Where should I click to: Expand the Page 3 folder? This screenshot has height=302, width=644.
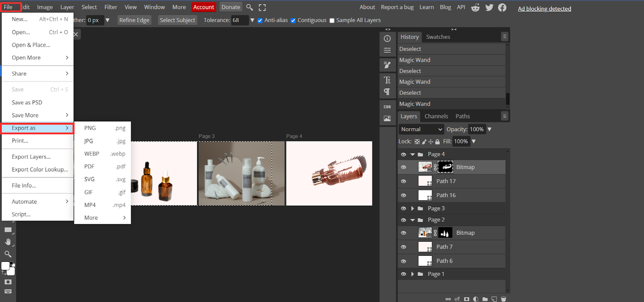pos(413,209)
